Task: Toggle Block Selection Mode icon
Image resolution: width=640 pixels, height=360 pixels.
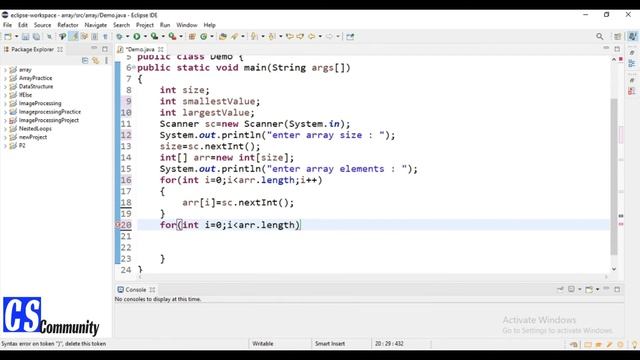Action: [x=94, y=37]
